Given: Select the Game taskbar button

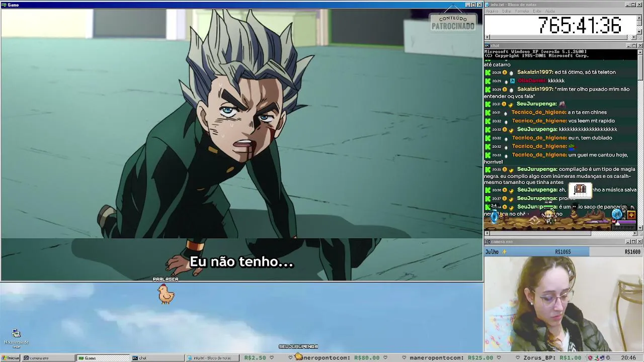Looking at the screenshot, I should point(103,358).
